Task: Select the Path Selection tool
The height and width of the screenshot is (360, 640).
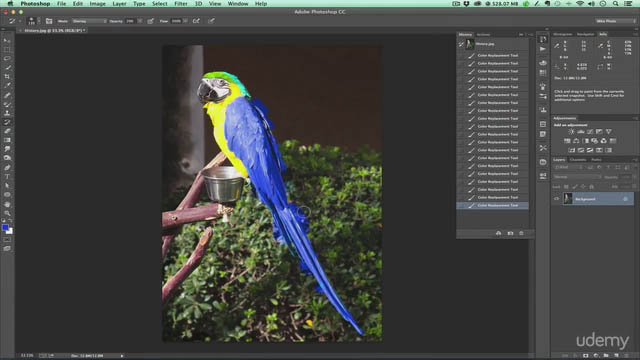Action: [x=7, y=185]
